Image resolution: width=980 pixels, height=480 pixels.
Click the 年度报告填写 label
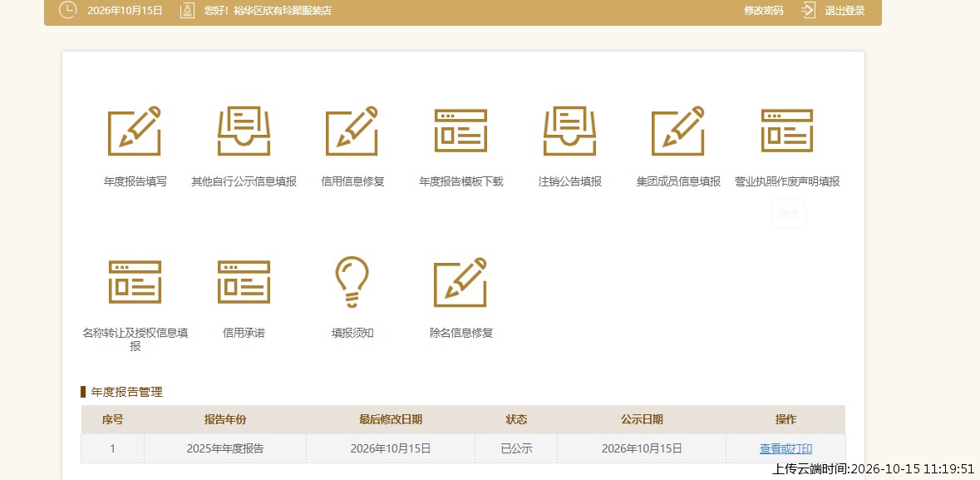pos(135,181)
